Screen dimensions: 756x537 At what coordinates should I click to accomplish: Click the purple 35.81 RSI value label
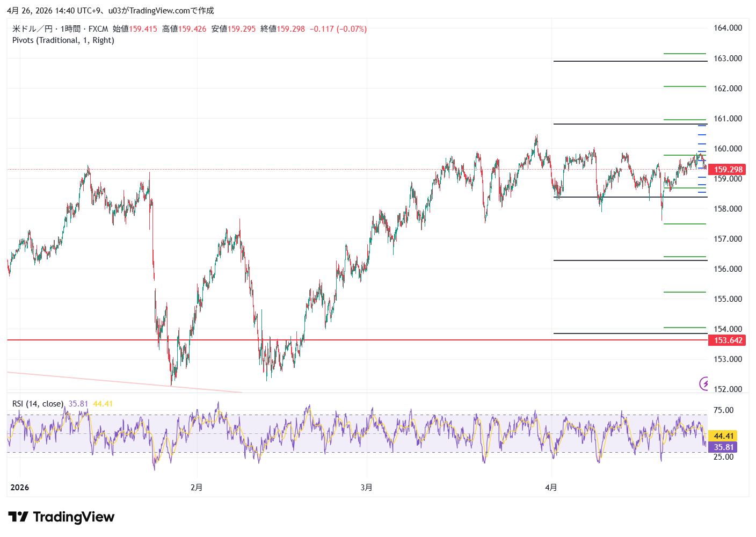coord(723,447)
